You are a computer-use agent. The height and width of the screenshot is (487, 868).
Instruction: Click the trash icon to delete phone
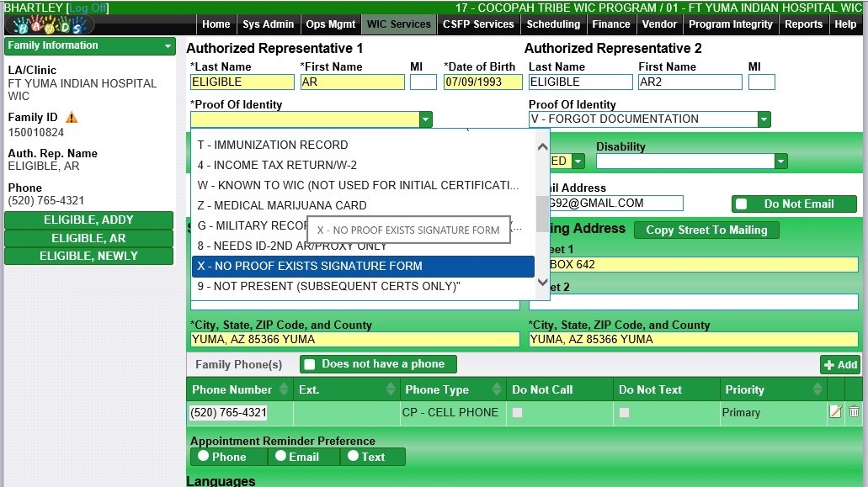pyautogui.click(x=854, y=412)
